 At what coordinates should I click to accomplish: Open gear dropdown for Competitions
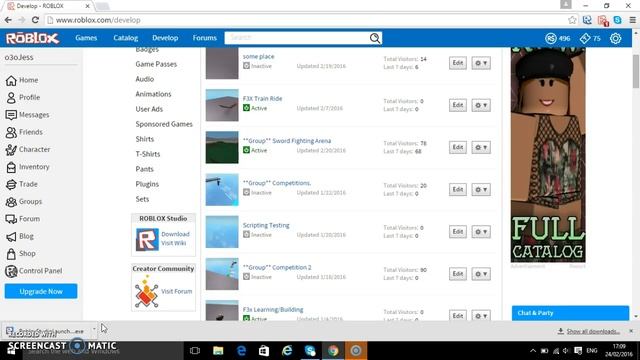481,189
